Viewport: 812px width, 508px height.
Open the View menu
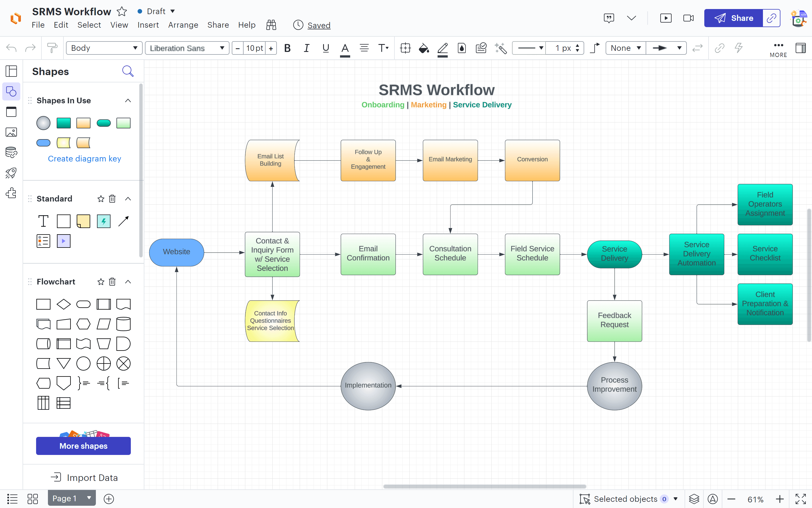click(119, 25)
